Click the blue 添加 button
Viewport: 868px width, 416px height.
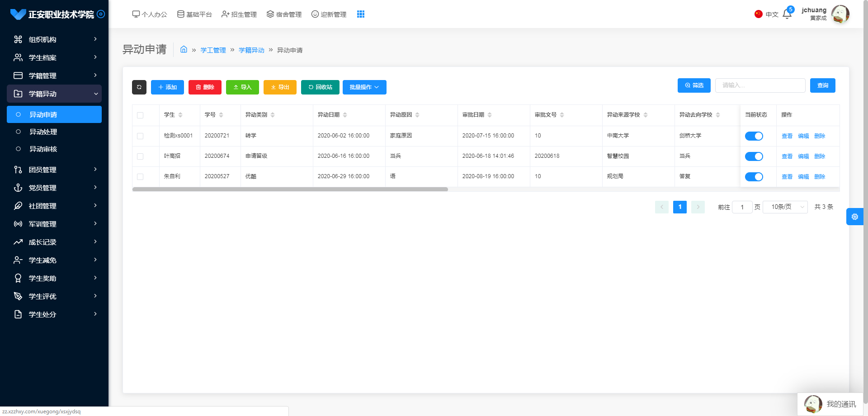(167, 87)
